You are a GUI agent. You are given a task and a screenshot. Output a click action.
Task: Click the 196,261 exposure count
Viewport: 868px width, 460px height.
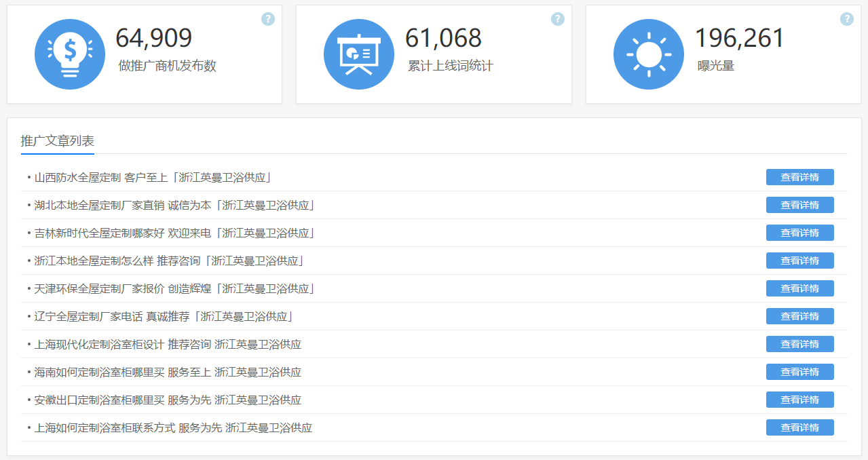click(739, 39)
